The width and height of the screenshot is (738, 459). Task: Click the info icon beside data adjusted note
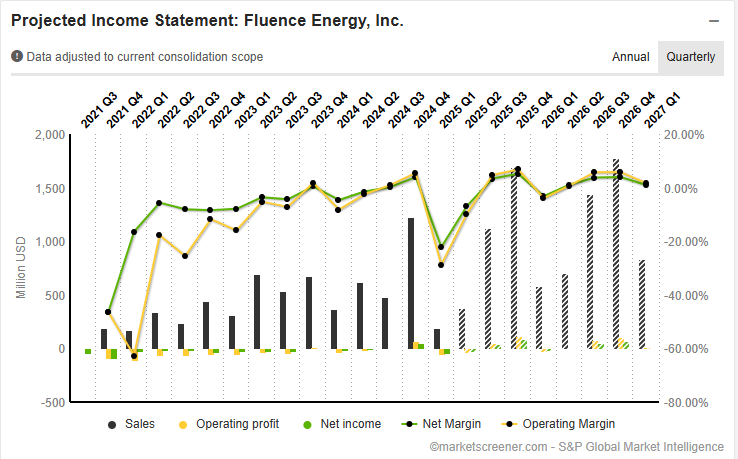17,57
